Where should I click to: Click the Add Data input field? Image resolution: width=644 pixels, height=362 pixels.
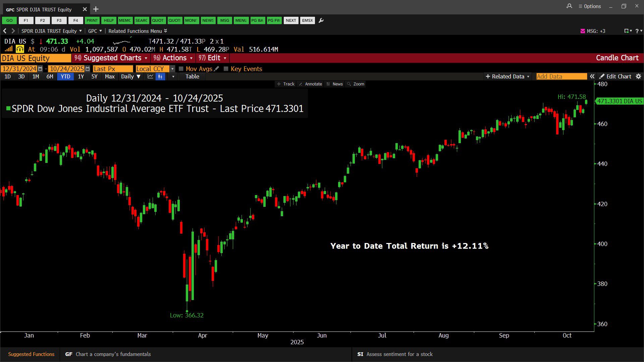tap(561, 76)
